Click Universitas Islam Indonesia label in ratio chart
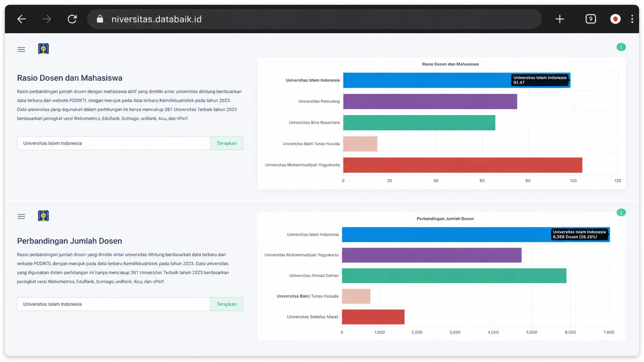Screen dimensions: 644x362 point(312,80)
